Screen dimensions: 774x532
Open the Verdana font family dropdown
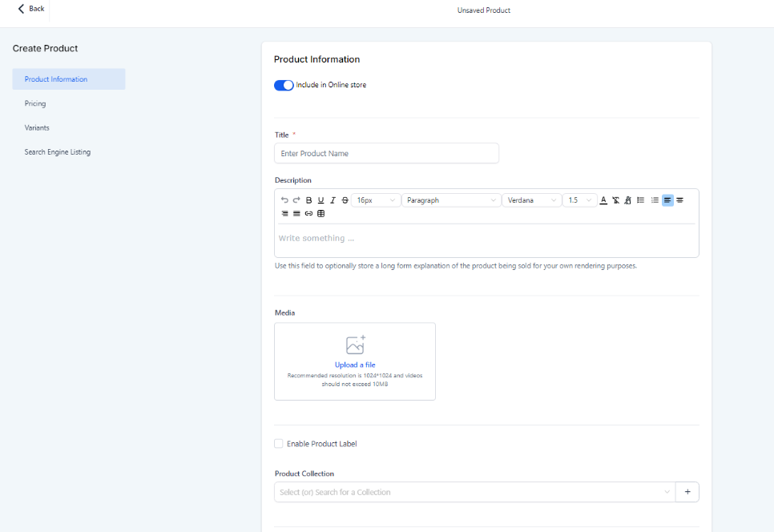tap(532, 200)
